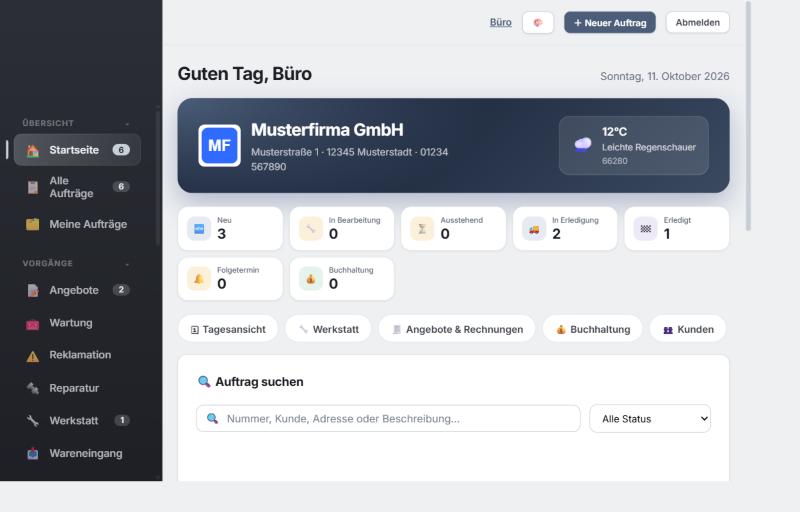Image resolution: width=800 pixels, height=512 pixels.
Task: Click the Buchhaltung money bag card icon
Action: 311,279
